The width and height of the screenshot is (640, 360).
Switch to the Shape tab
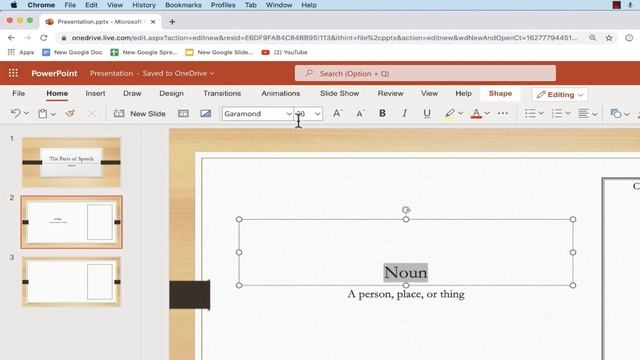(500, 93)
